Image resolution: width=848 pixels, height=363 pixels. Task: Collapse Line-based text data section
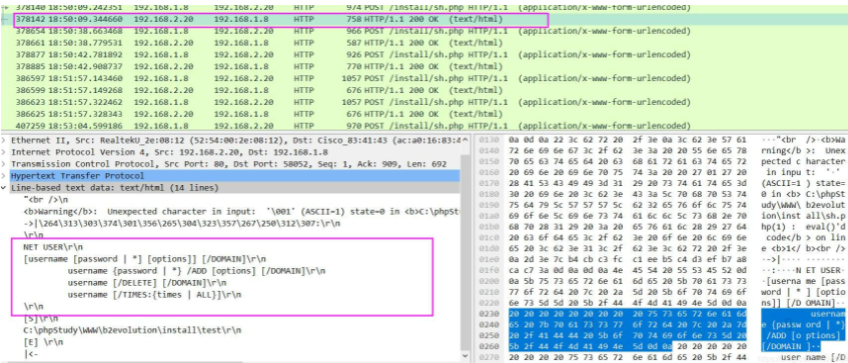click(x=4, y=188)
